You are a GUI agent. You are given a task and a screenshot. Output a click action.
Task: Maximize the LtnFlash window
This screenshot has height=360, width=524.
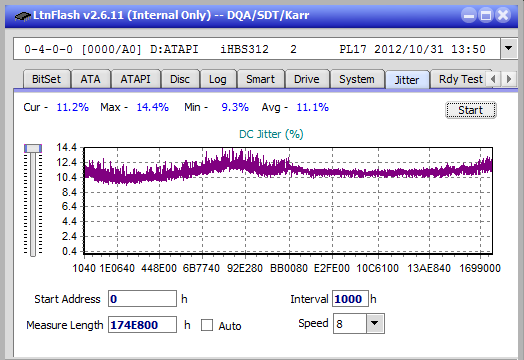pyautogui.click(x=486, y=15)
